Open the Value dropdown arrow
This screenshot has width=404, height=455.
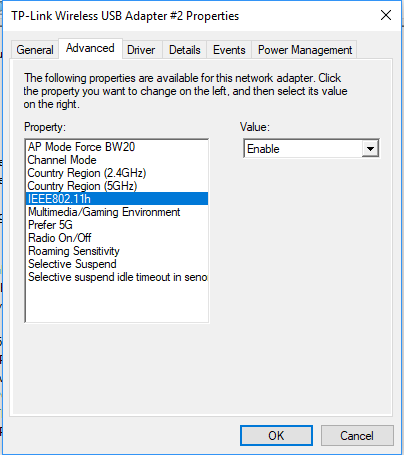pyautogui.click(x=370, y=149)
